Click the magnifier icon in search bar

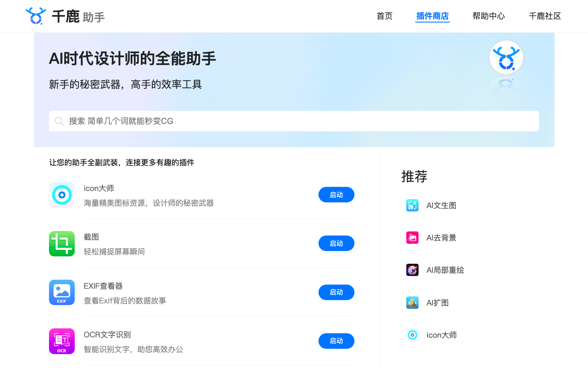click(x=59, y=121)
